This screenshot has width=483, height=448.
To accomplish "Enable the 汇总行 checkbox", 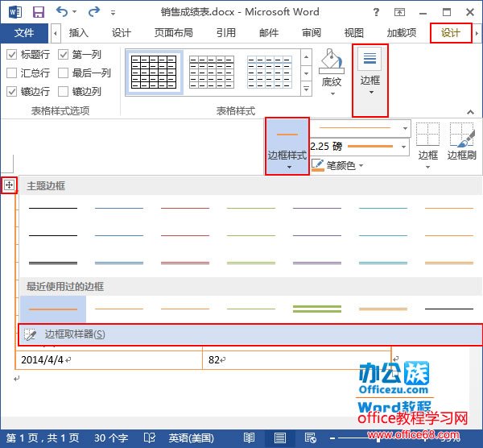I will point(12,73).
